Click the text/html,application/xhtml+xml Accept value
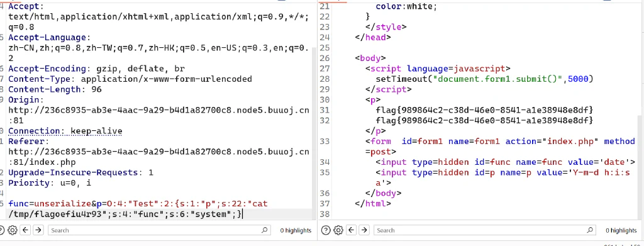 [x=158, y=17]
